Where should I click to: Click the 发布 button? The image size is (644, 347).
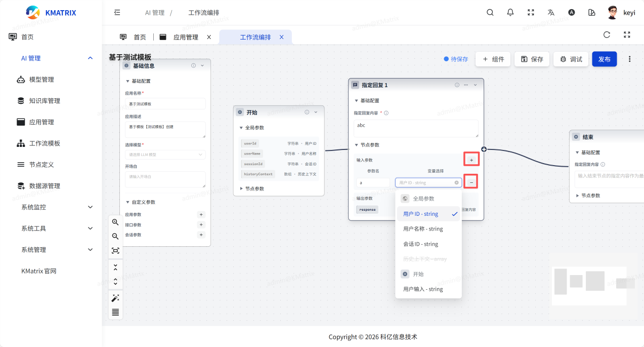[604, 59]
